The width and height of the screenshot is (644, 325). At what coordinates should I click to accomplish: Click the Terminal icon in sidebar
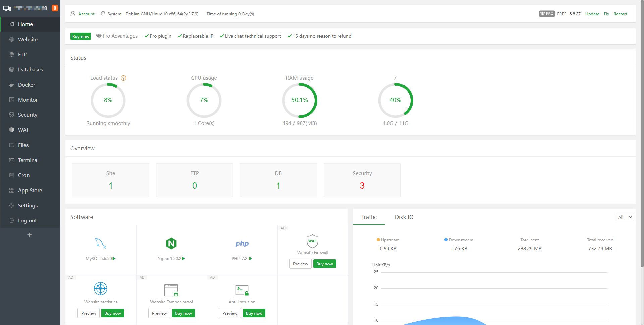(x=12, y=160)
